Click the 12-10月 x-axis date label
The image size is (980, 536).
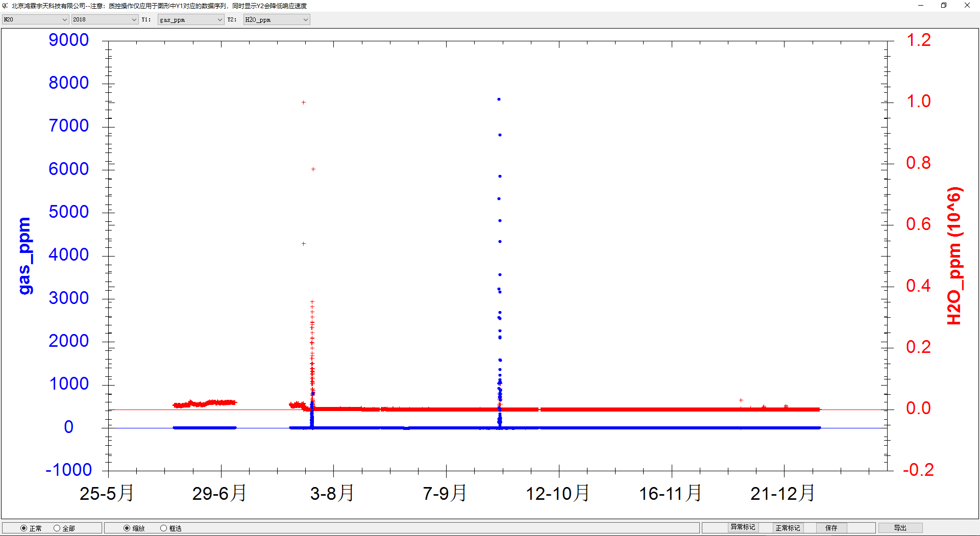[x=557, y=493]
